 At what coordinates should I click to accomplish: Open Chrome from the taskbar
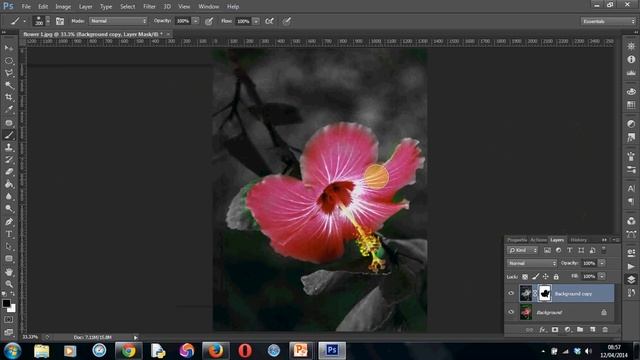pos(128,351)
